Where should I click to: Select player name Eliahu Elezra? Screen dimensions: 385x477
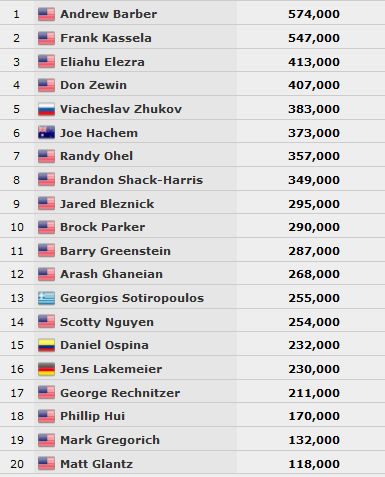pos(102,62)
